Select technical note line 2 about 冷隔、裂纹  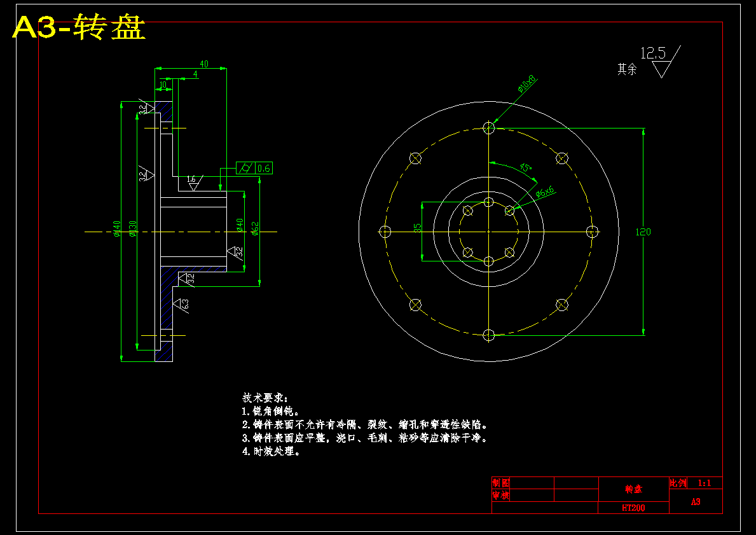[366, 425]
